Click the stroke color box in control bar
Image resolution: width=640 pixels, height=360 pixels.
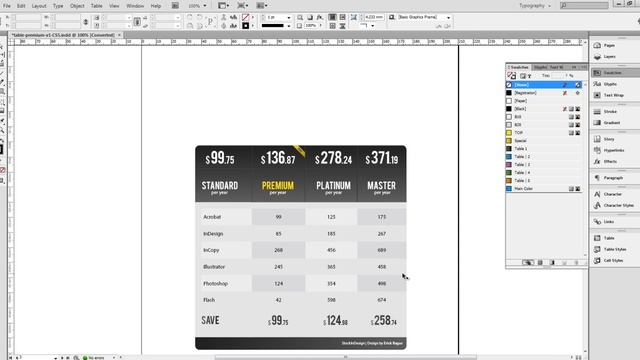tap(245, 26)
